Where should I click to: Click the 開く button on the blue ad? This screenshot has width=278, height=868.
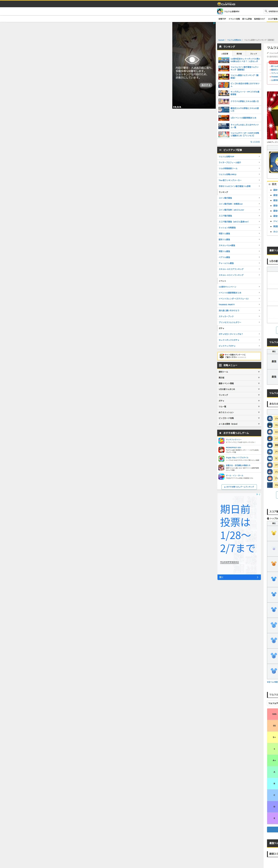pyautogui.click(x=239, y=577)
